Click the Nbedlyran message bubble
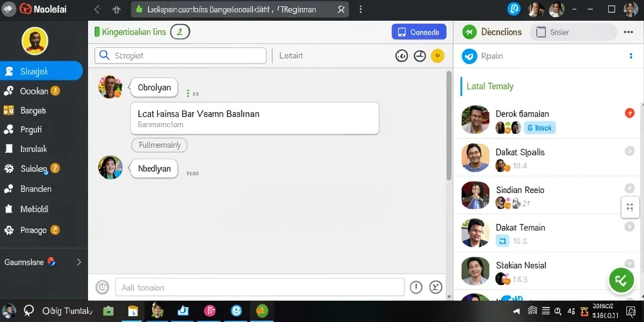The image size is (644, 322). pyautogui.click(x=153, y=169)
